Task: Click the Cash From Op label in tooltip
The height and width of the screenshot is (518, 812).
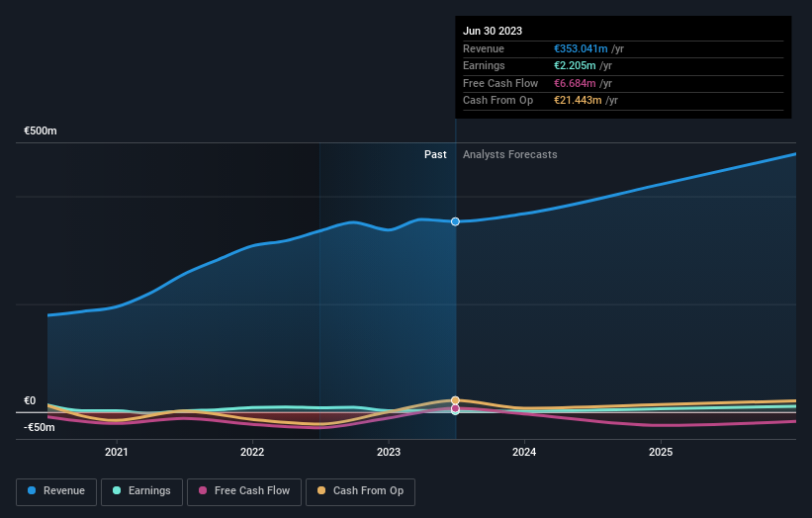Action: [x=497, y=101]
